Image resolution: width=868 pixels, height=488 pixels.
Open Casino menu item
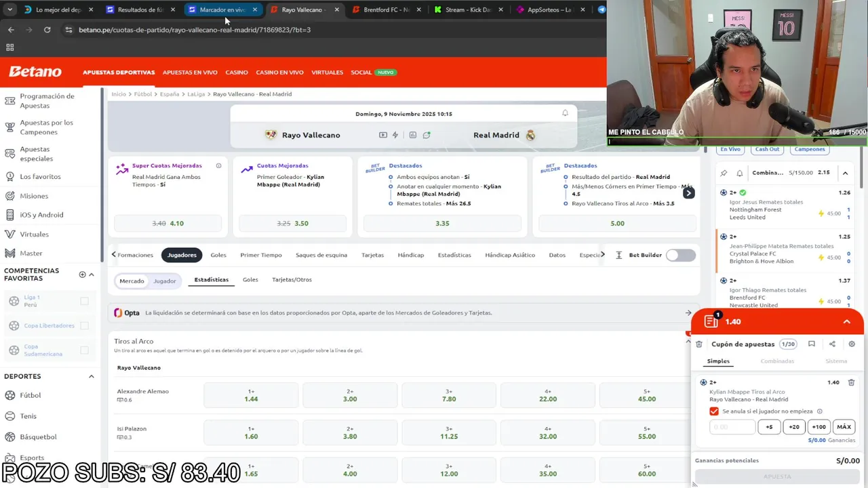click(237, 73)
